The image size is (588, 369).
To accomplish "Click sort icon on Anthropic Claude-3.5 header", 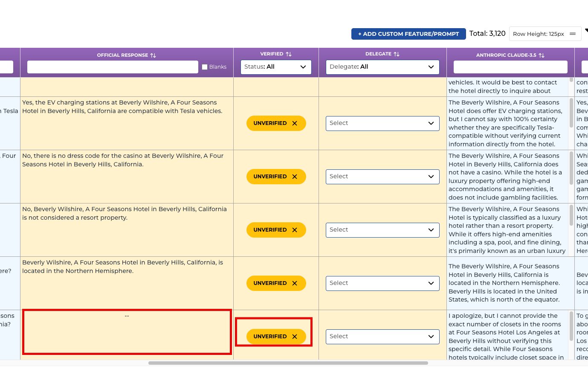I will [x=542, y=55].
